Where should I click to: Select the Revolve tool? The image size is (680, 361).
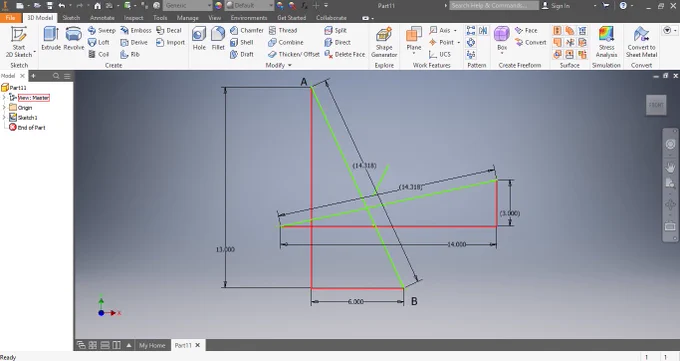pos(74,38)
